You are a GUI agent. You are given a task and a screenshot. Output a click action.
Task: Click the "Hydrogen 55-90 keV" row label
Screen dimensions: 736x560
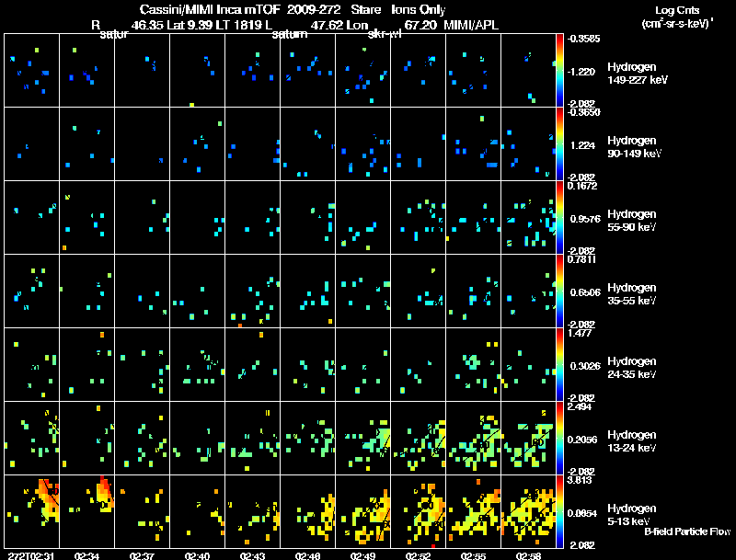coord(632,221)
